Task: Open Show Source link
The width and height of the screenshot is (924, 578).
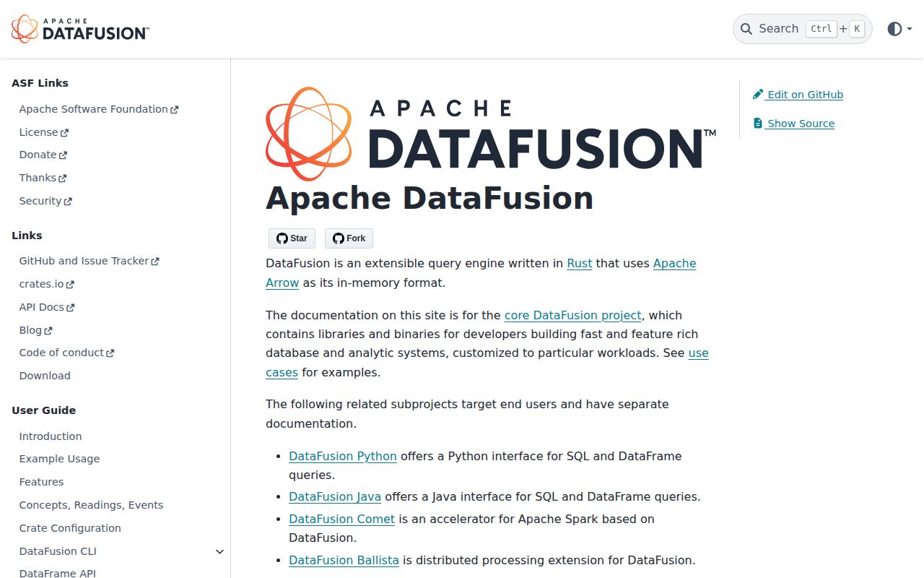Action: [794, 124]
